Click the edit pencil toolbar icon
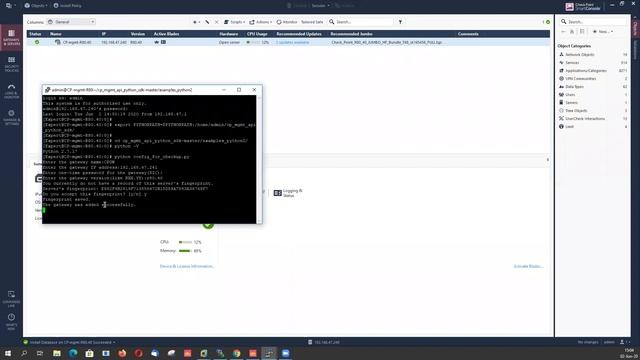640x360 pixels. point(207,22)
